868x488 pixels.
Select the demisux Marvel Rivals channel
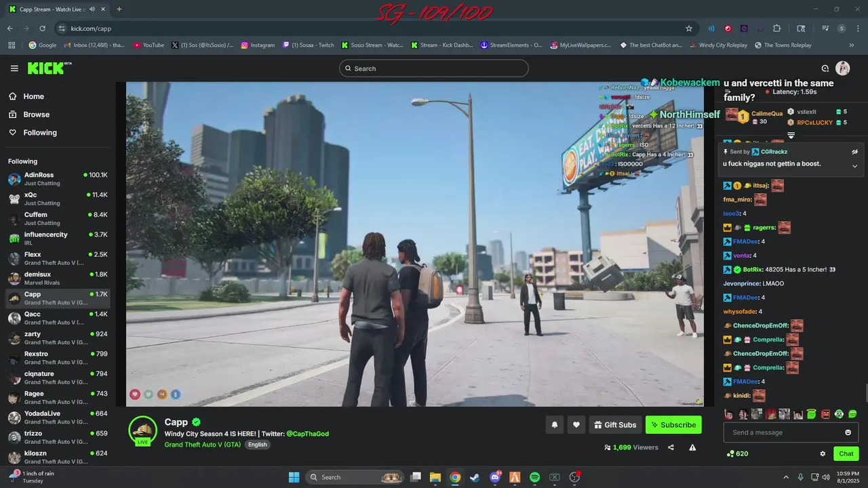(x=58, y=279)
